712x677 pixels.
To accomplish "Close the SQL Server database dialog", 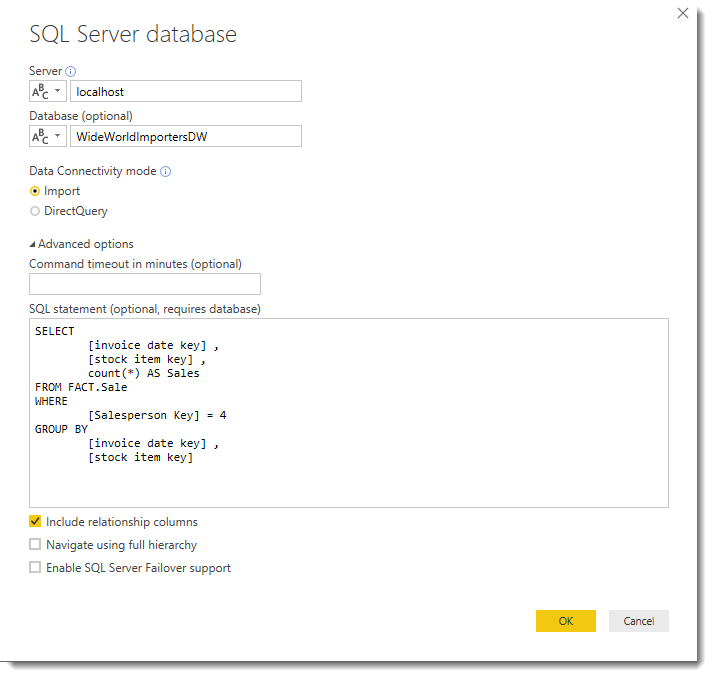I will pyautogui.click(x=683, y=13).
